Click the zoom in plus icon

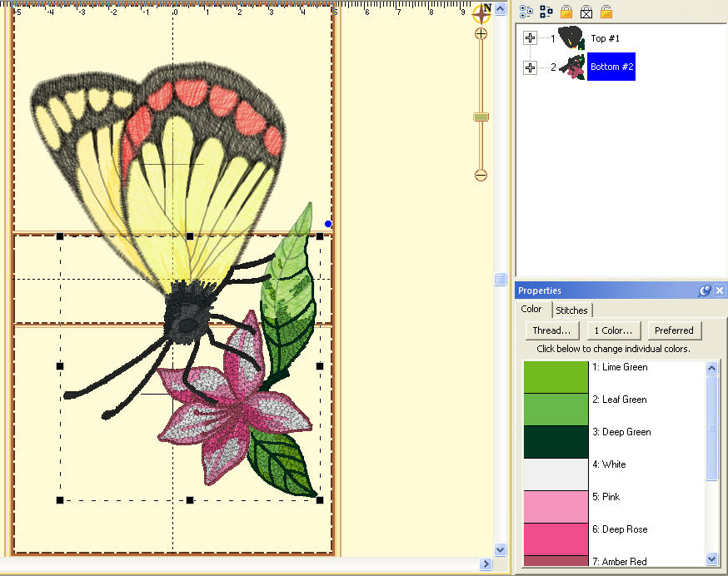[x=481, y=34]
